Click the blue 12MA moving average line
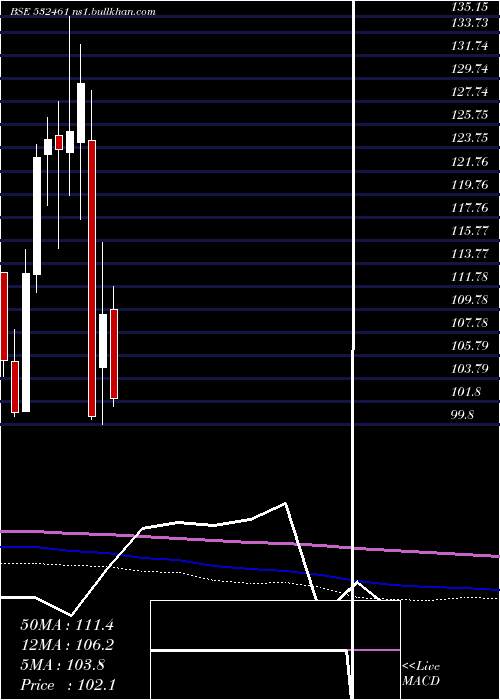500x700 pixels. pyautogui.click(x=250, y=569)
